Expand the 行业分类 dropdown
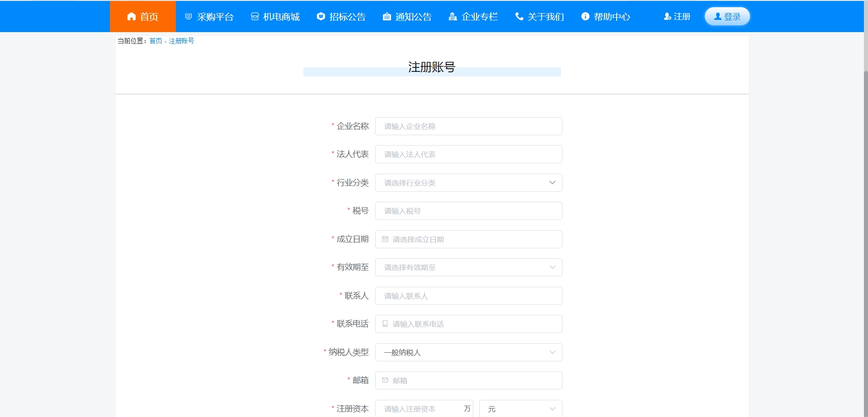This screenshot has height=417, width=868. pos(468,183)
